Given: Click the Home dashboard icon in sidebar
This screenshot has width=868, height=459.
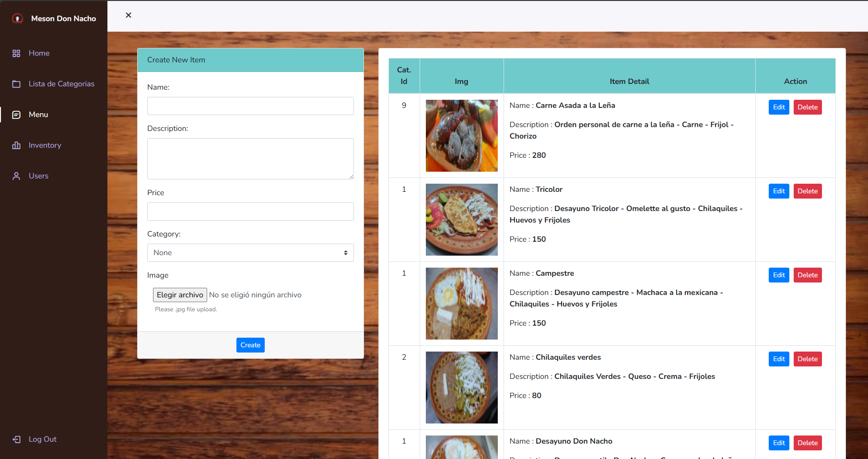Looking at the screenshot, I should coord(16,53).
